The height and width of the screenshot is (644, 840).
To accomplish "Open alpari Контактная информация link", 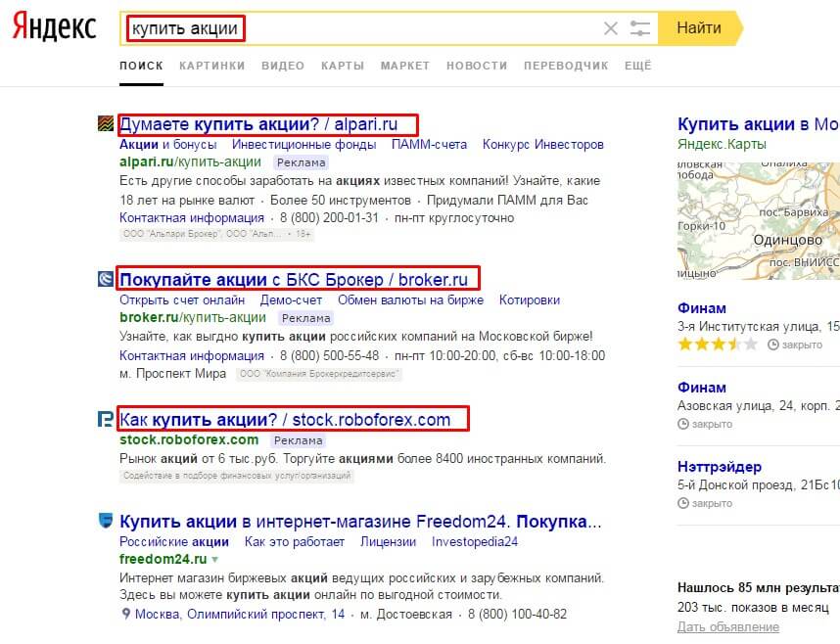I will [192, 218].
